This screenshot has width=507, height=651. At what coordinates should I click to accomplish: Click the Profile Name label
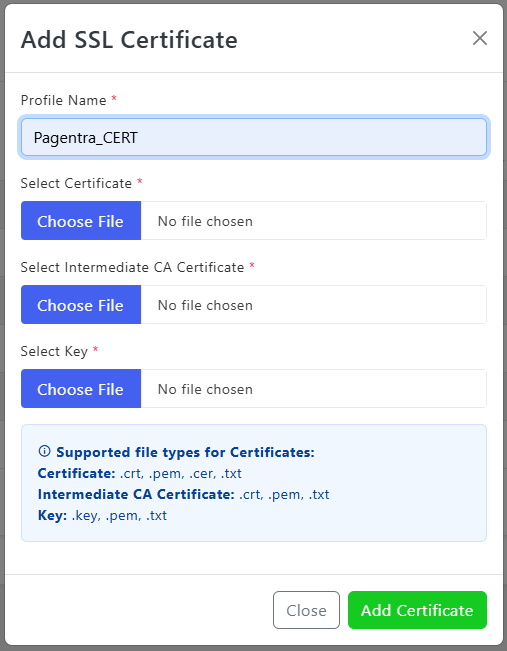[64, 100]
